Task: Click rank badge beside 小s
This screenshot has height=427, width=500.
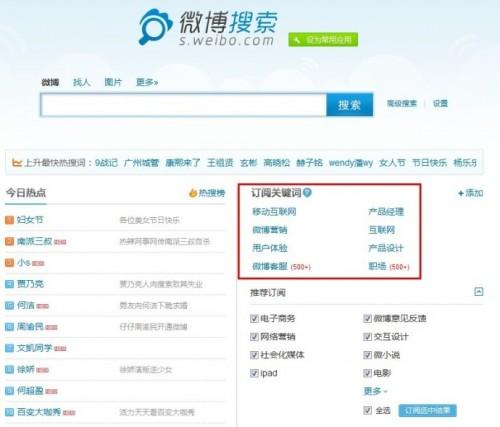Action: point(9,263)
